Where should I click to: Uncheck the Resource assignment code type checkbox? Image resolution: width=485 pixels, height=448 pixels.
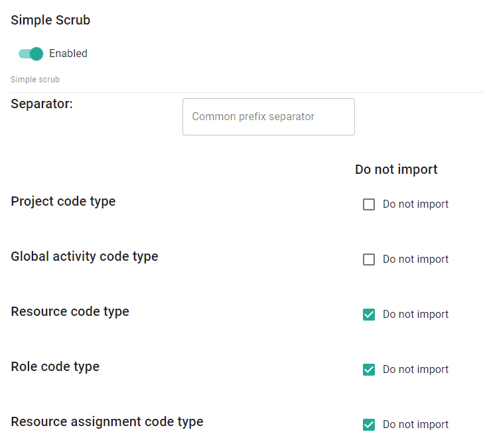coord(369,425)
